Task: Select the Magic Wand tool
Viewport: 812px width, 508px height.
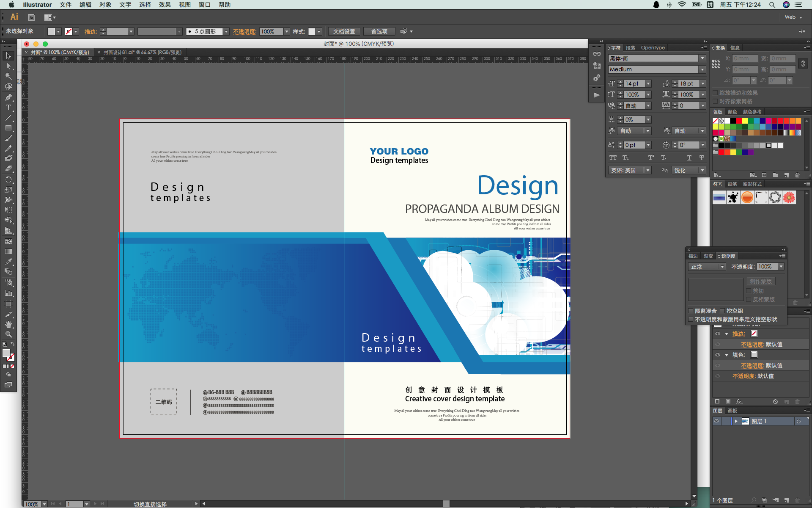Action: tap(8, 76)
